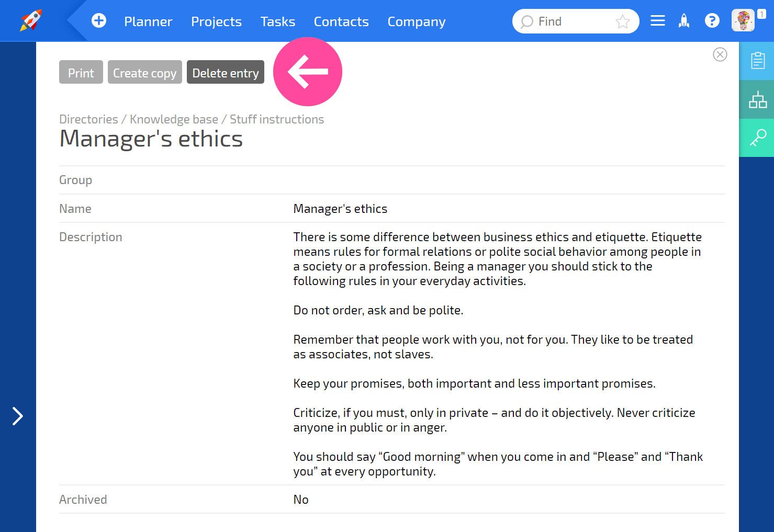Click the Knowledge base breadcrumb link
This screenshot has width=774, height=532.
[174, 119]
